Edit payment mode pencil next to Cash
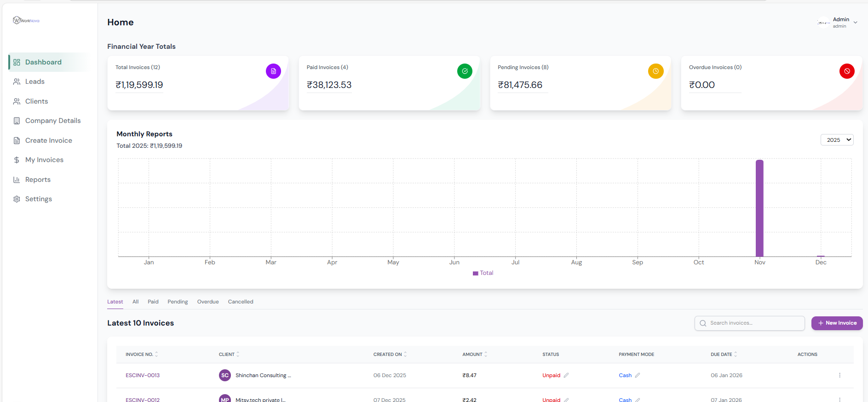 coord(638,375)
